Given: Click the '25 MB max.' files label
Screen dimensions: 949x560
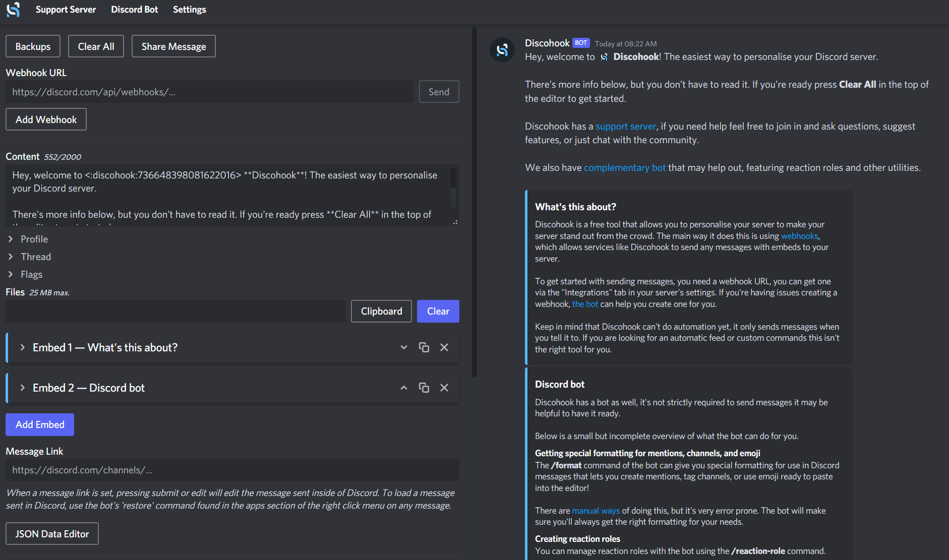Looking at the screenshot, I should (x=49, y=292).
